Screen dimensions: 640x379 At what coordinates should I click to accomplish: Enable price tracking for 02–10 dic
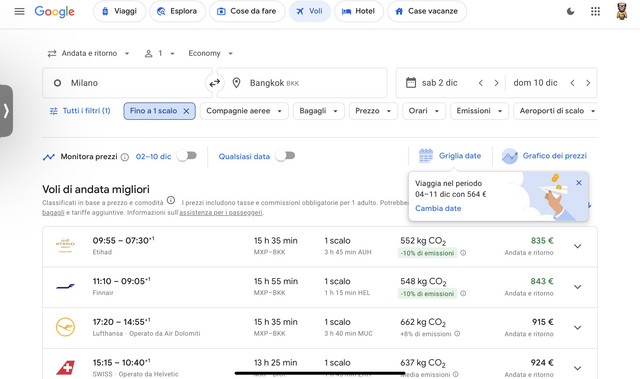tap(187, 156)
